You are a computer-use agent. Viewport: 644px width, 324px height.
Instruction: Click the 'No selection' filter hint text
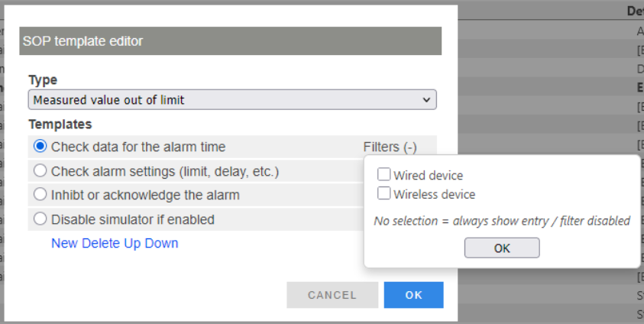[x=501, y=221]
